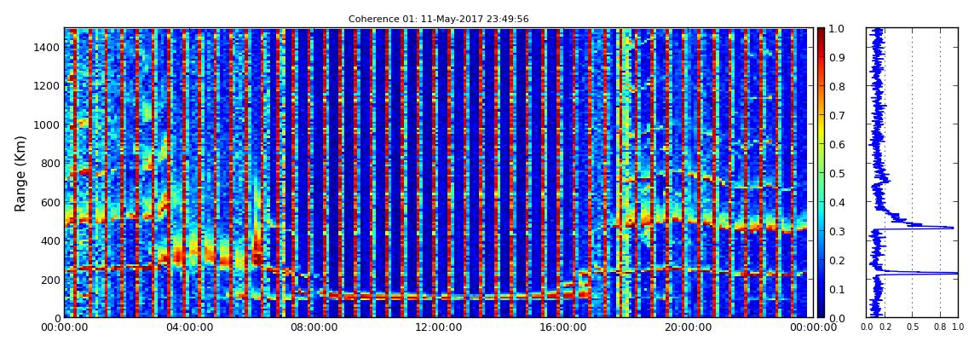
Task: Click the 0.7 colorbar tick label
Action: [x=837, y=116]
